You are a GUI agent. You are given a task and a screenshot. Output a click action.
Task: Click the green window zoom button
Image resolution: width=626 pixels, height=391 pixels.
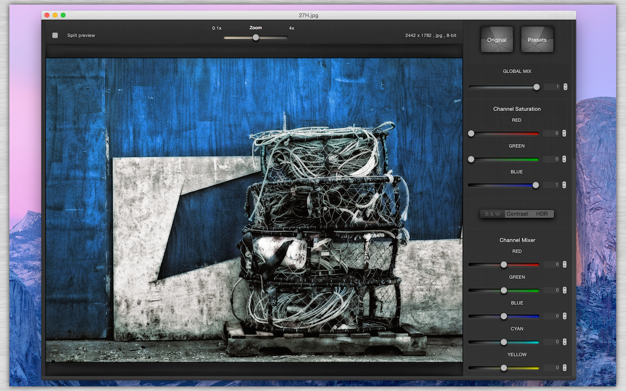tap(63, 15)
